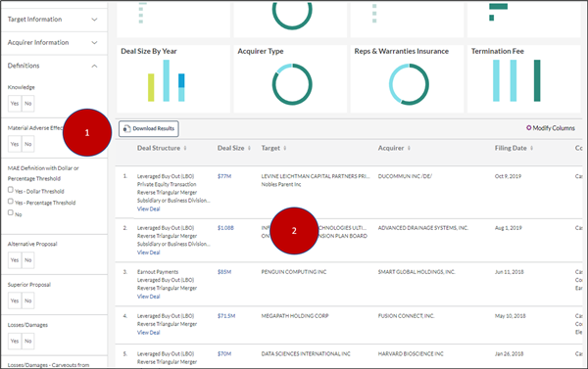Screen dimensions: 588x369
Task: Select Yes under Alternative Proposal
Action: [15, 260]
